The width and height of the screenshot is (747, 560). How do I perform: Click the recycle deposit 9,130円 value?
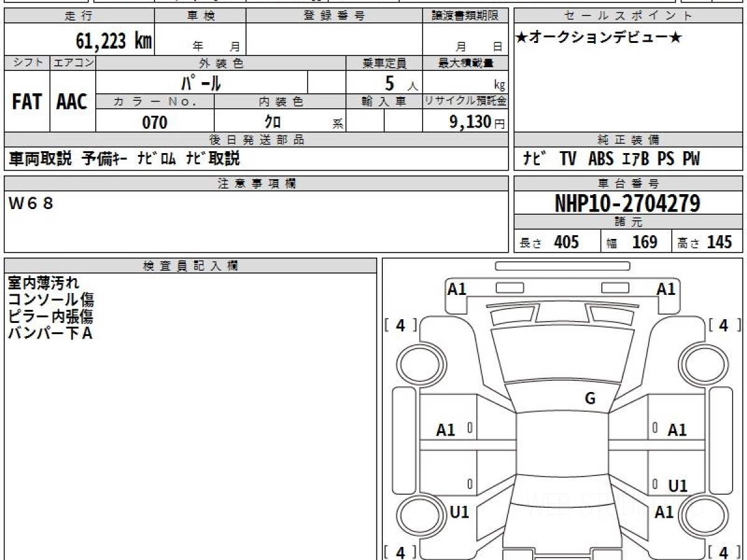point(477,122)
